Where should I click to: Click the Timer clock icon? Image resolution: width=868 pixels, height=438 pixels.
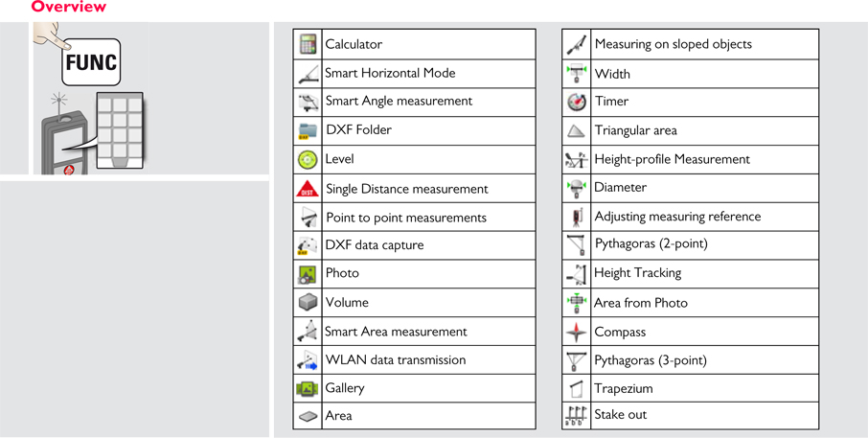(x=577, y=102)
